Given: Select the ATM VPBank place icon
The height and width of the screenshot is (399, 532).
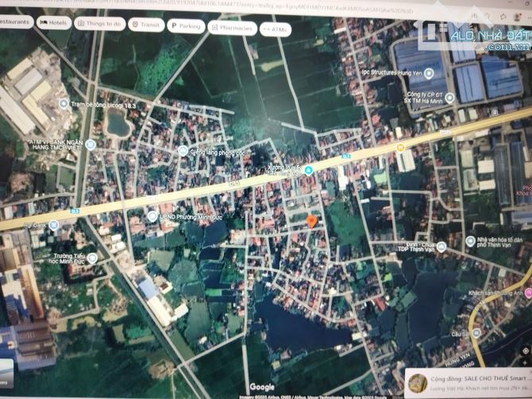Looking at the screenshot, I should [x=91, y=145].
